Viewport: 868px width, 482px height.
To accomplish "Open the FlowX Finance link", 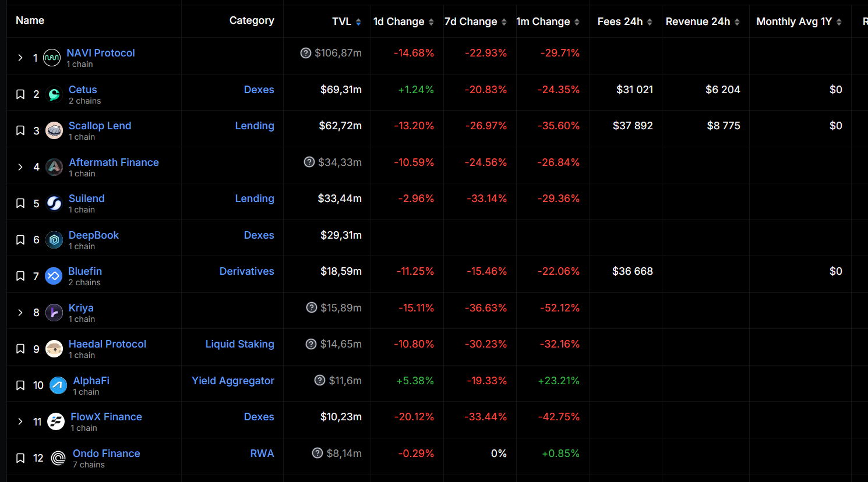I will click(106, 417).
